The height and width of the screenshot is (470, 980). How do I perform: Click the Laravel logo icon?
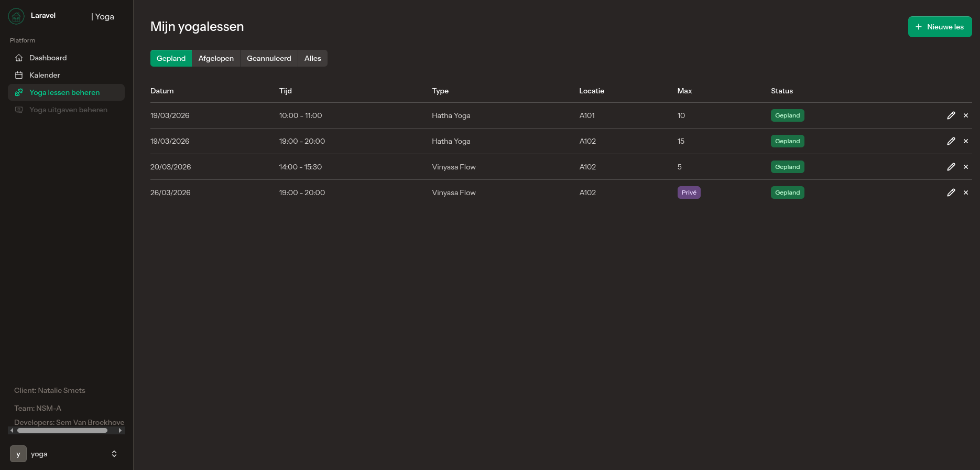tap(16, 16)
